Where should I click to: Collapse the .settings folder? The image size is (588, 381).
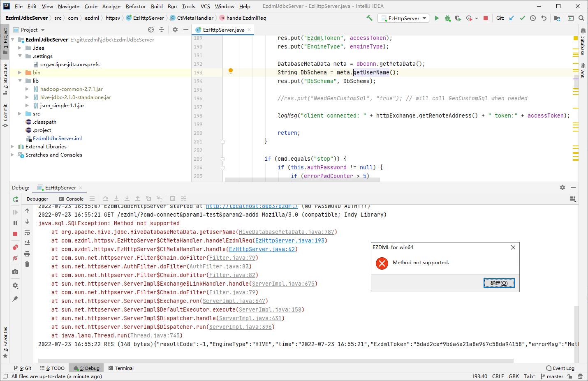tap(19, 56)
